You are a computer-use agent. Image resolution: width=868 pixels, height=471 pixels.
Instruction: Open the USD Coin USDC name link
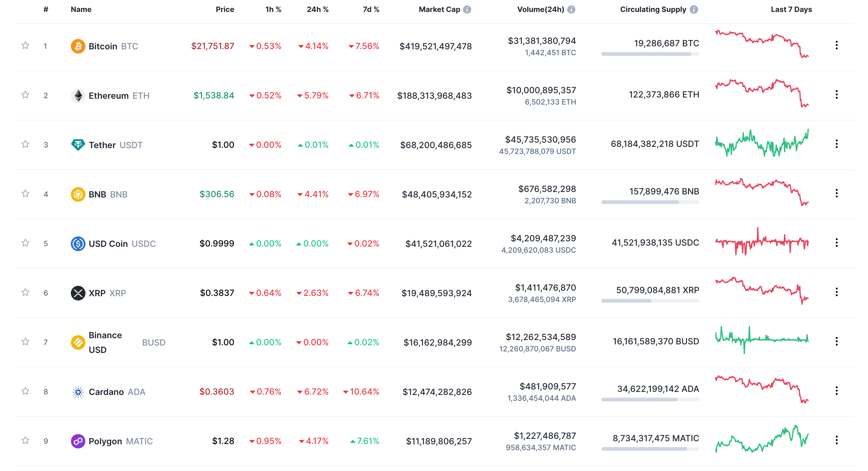point(122,244)
